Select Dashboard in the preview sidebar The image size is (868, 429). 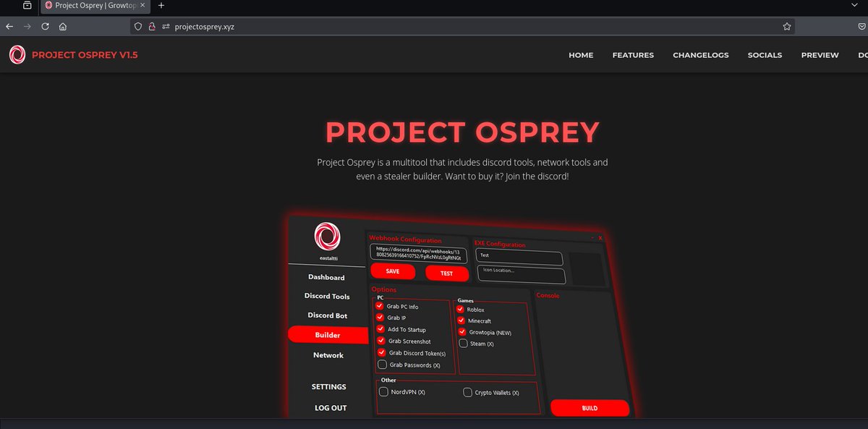(x=326, y=277)
